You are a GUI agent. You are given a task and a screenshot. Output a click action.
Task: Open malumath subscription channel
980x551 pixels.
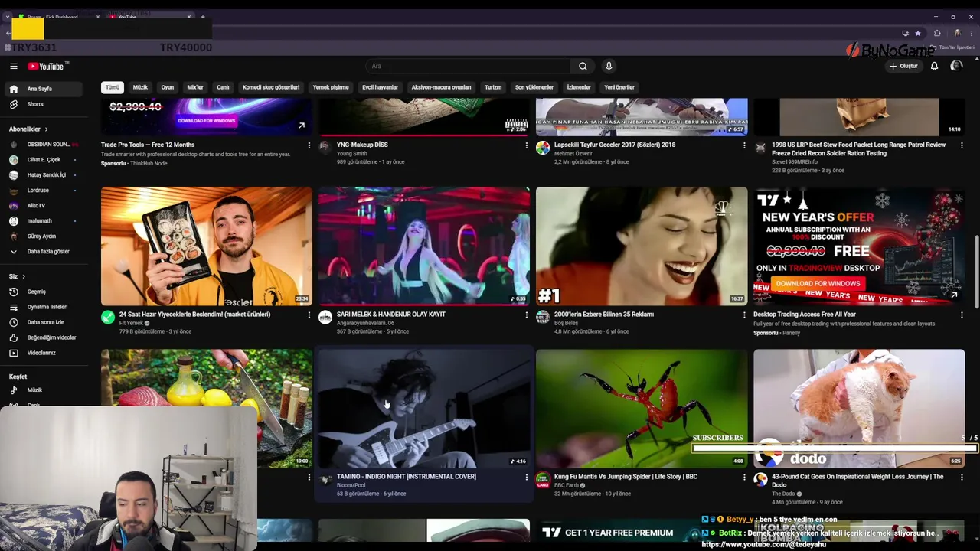tap(42, 221)
